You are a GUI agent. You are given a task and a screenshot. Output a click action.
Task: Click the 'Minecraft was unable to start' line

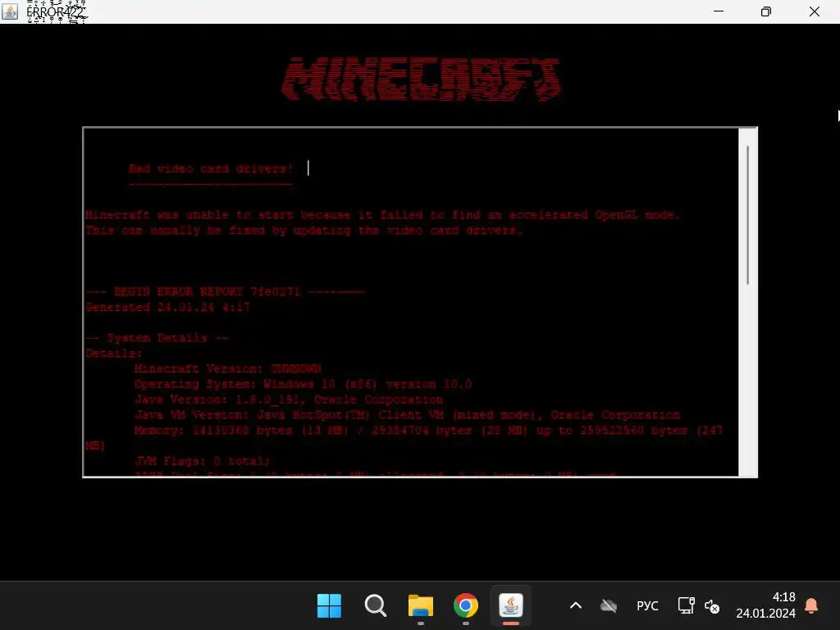coord(382,215)
